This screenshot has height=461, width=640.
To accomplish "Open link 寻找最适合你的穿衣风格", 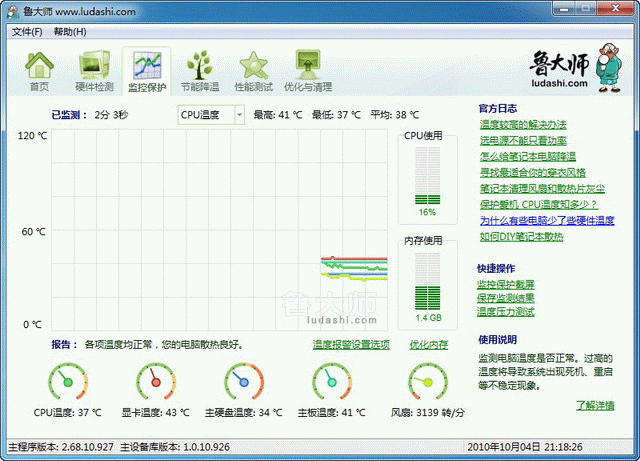I will coord(533,172).
